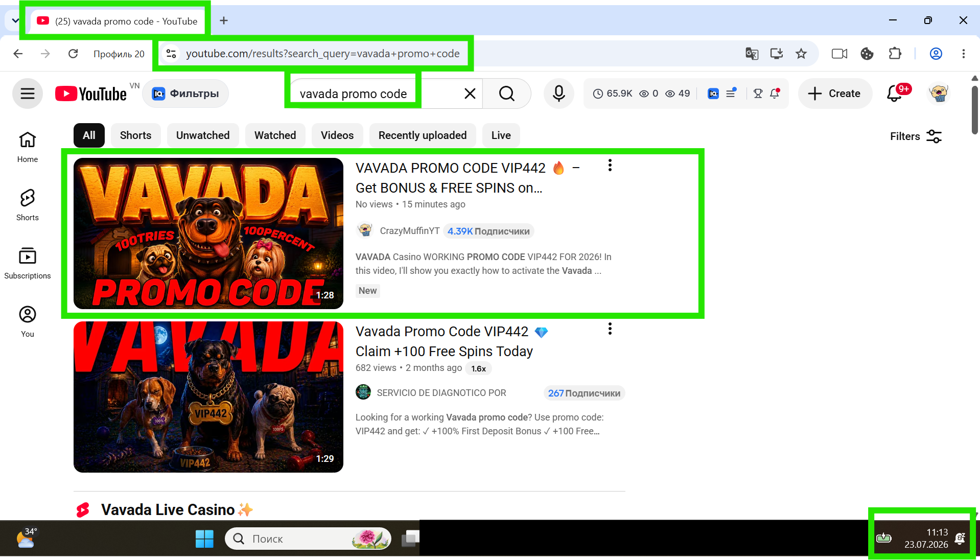Open the SERVICIO DE DIAGNOTICO POR channel
980x560 pixels.
tap(441, 393)
